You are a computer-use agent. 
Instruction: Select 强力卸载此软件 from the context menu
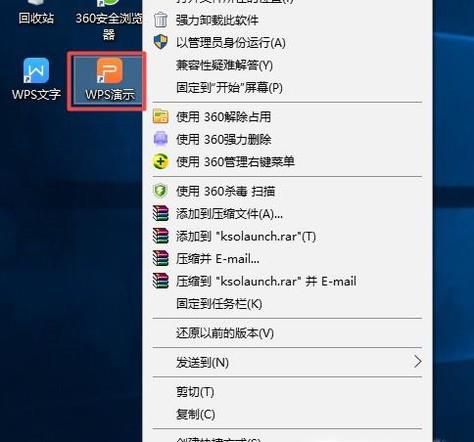coord(287,20)
